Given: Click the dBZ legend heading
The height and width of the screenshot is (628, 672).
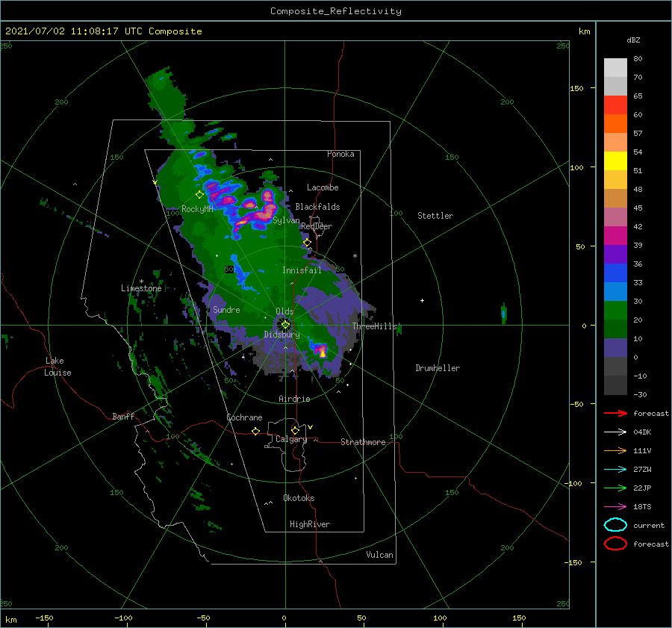Looking at the screenshot, I should [x=633, y=40].
